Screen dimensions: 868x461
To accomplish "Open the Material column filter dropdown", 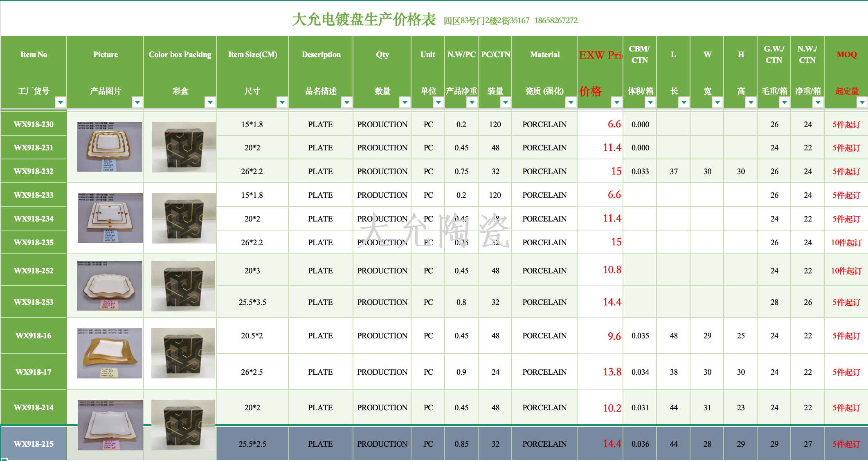I will point(571,102).
